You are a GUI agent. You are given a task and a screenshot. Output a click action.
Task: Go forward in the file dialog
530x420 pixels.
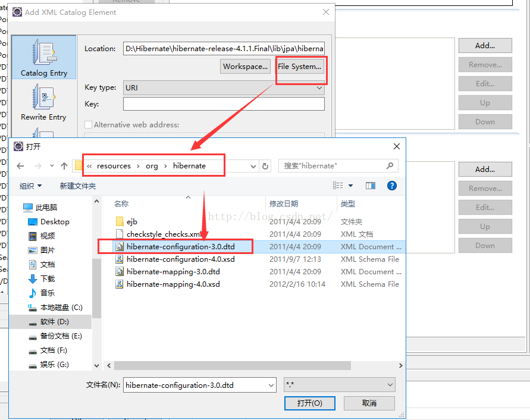point(38,166)
